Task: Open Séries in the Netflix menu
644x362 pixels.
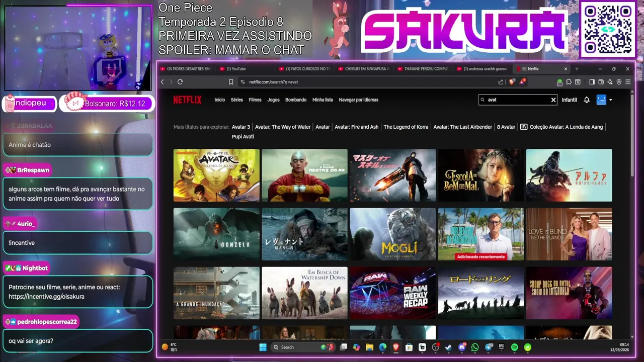Action: click(237, 100)
